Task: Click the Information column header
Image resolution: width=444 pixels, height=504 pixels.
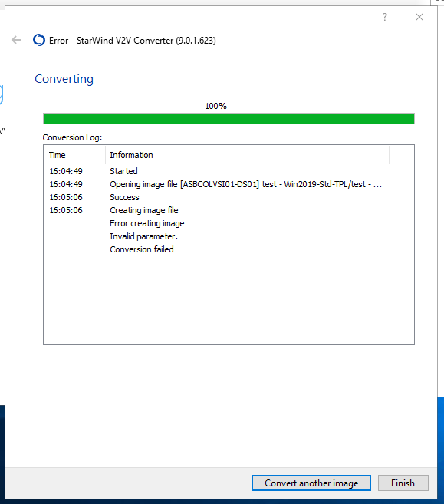Action: click(247, 155)
